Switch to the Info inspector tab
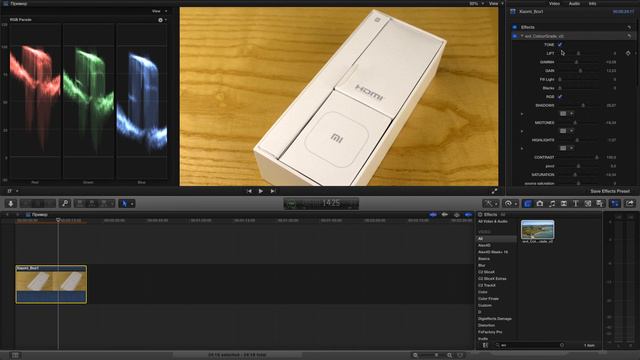The image size is (640, 360). (x=592, y=3)
